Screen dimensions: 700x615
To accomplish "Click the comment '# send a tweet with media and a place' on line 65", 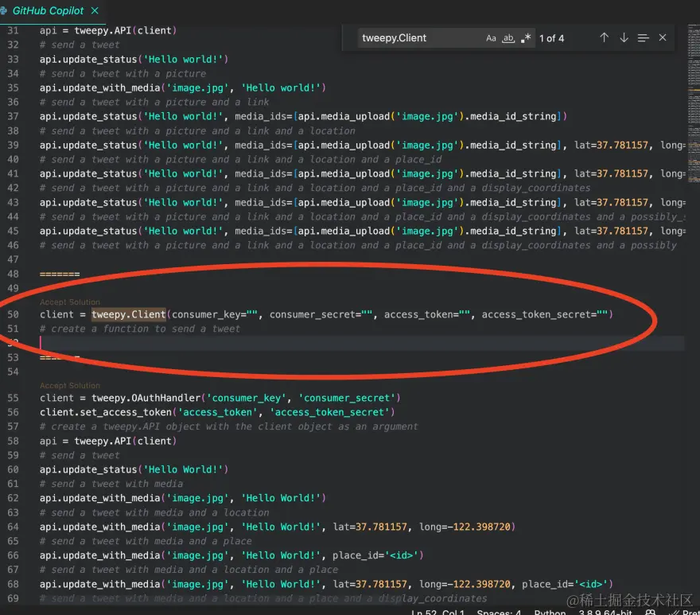I will [x=146, y=541].
